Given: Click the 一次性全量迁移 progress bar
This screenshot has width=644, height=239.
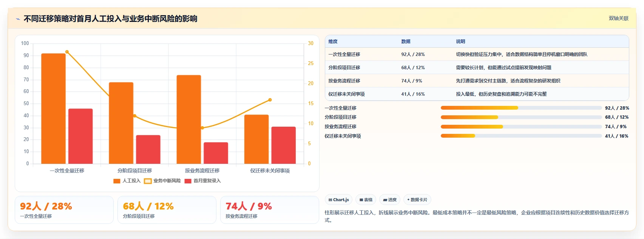Looking at the screenshot, I should 521,108.
